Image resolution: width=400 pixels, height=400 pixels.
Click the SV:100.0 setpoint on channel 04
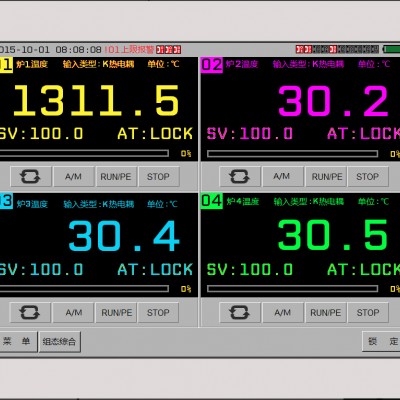249,269
